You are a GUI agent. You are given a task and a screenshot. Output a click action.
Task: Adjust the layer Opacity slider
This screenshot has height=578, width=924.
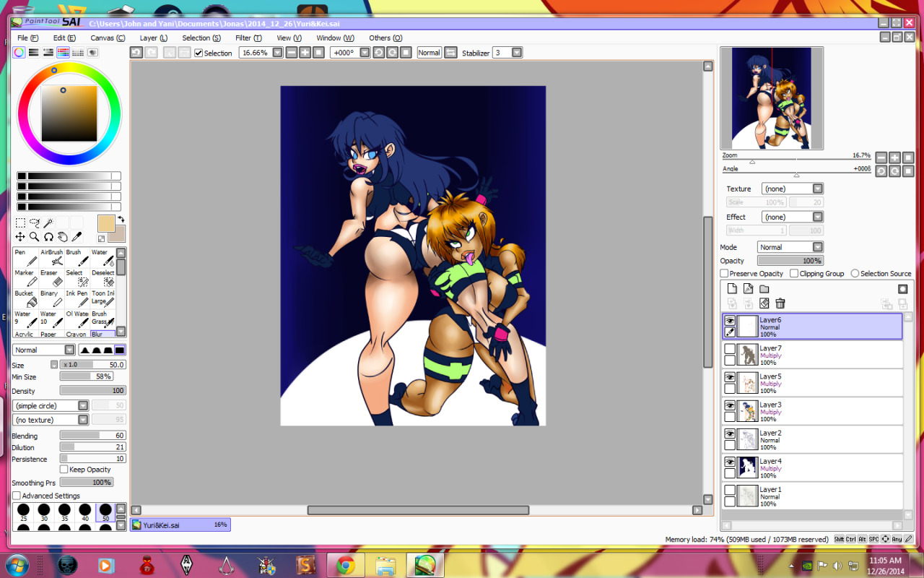point(790,261)
